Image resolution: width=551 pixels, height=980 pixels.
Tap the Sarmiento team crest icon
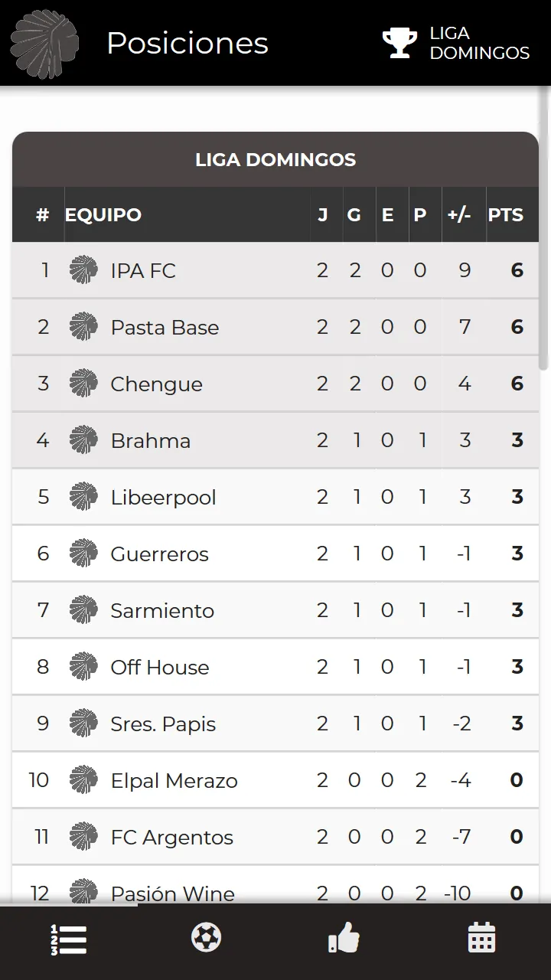click(x=83, y=610)
